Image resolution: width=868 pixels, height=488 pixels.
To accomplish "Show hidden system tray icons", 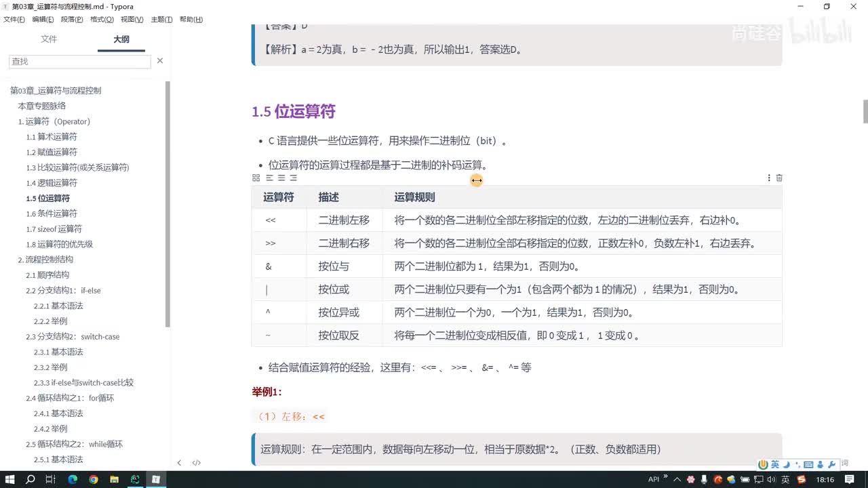I will pyautogui.click(x=677, y=479).
